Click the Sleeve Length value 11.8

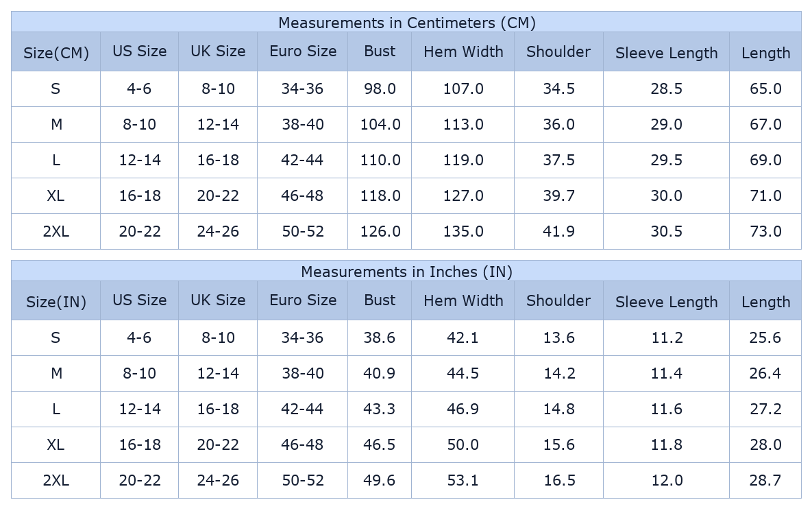[666, 445]
